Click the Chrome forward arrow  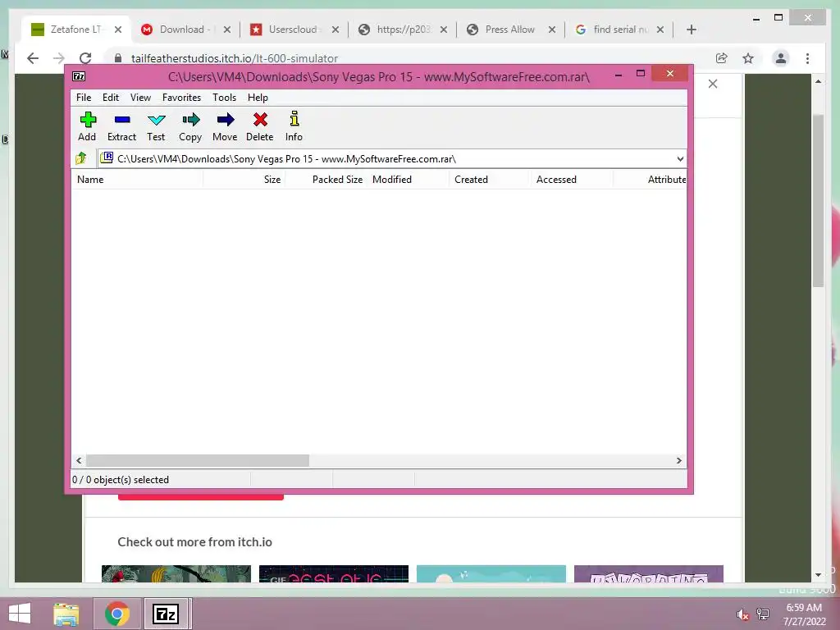click(x=59, y=58)
